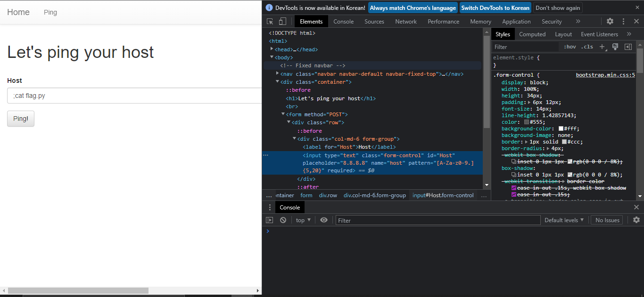Click the page horizontal scrollbar thumb

(x=78, y=290)
